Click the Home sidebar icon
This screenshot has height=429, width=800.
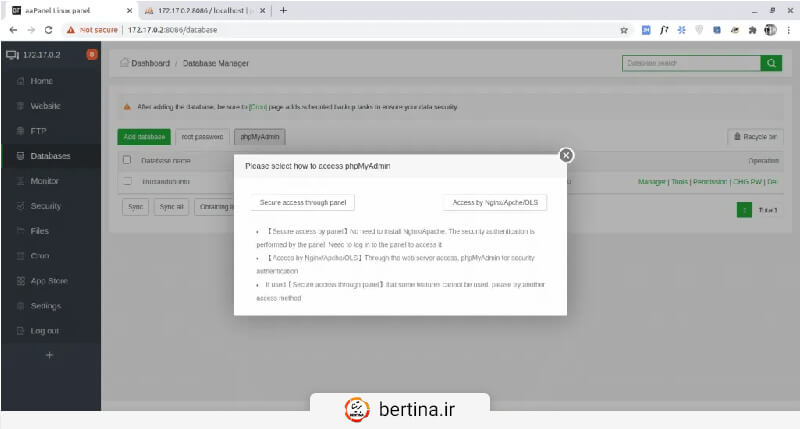click(20, 81)
